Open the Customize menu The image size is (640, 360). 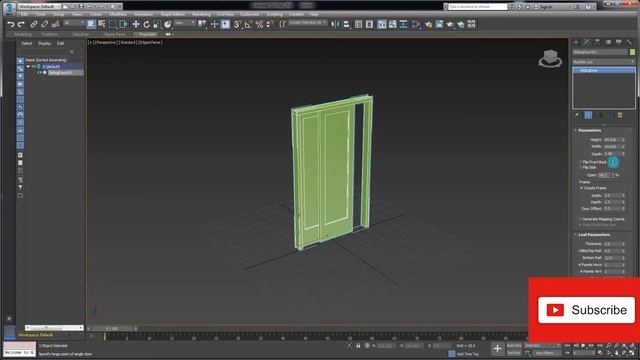[x=249, y=14]
